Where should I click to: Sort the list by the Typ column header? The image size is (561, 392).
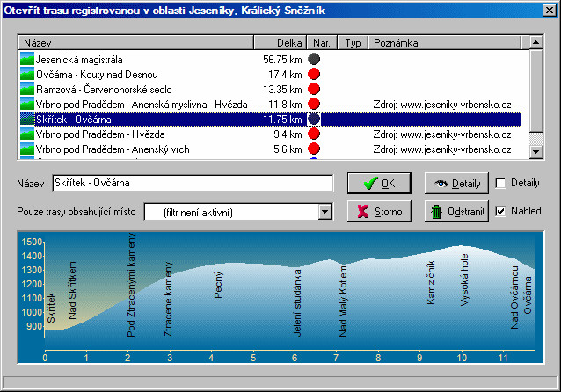point(353,42)
